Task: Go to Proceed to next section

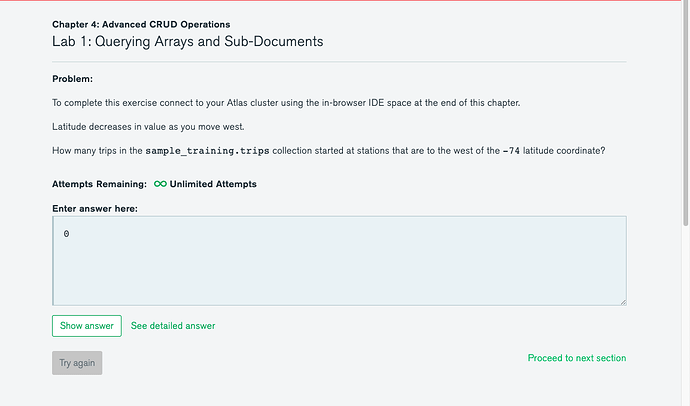Action: (x=577, y=358)
